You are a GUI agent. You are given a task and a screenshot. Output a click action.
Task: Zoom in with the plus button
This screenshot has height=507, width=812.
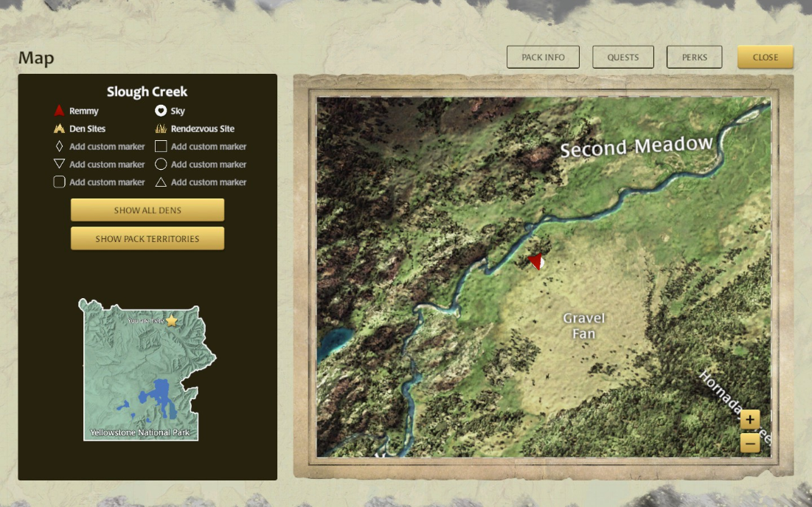click(x=750, y=419)
